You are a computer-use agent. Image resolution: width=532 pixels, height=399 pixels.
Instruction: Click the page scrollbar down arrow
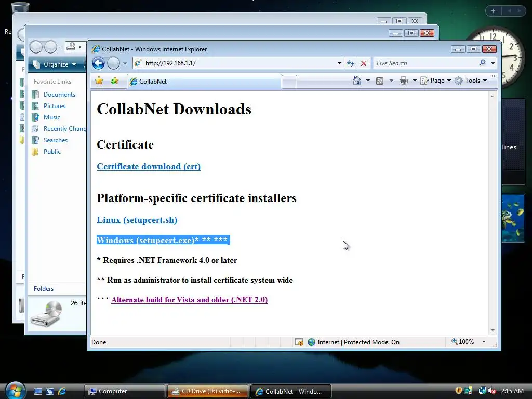coord(493,330)
